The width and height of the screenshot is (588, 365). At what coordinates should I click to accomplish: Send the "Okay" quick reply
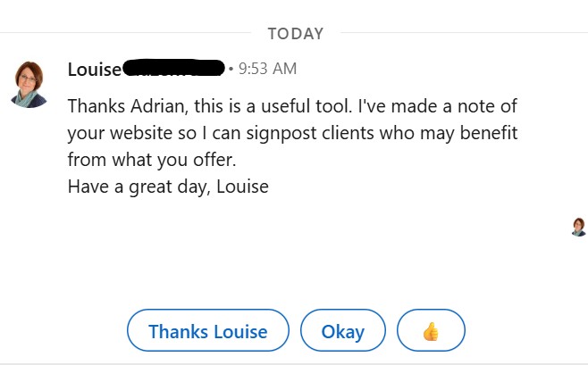point(342,331)
